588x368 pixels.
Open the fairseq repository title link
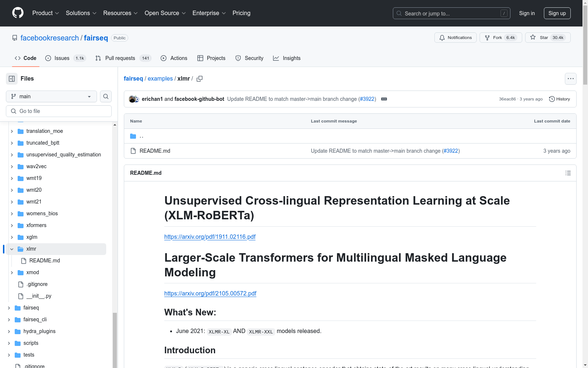[96, 38]
